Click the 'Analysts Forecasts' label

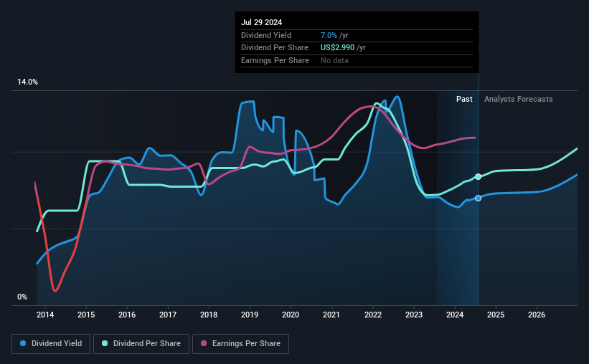[519, 99]
